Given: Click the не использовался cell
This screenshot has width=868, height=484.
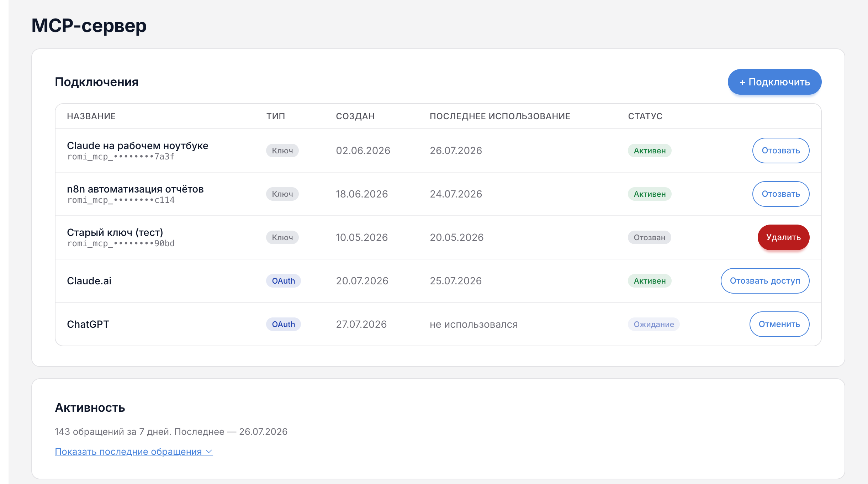Looking at the screenshot, I should pos(474,324).
